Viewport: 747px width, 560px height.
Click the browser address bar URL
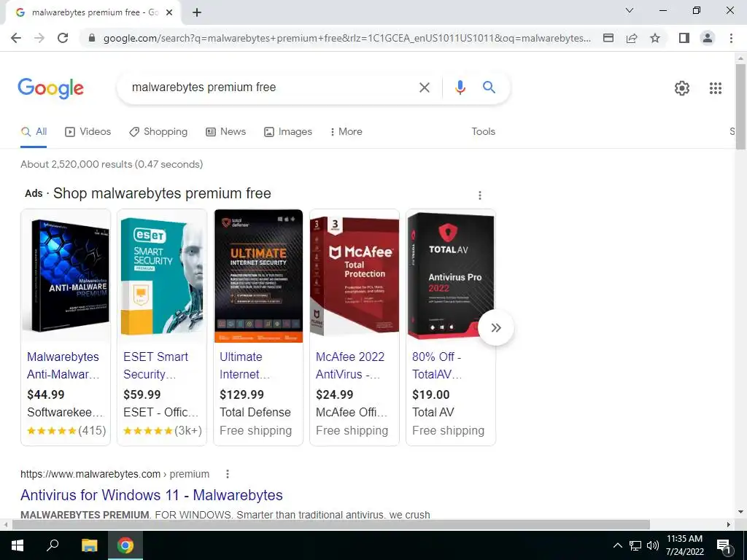click(347, 38)
